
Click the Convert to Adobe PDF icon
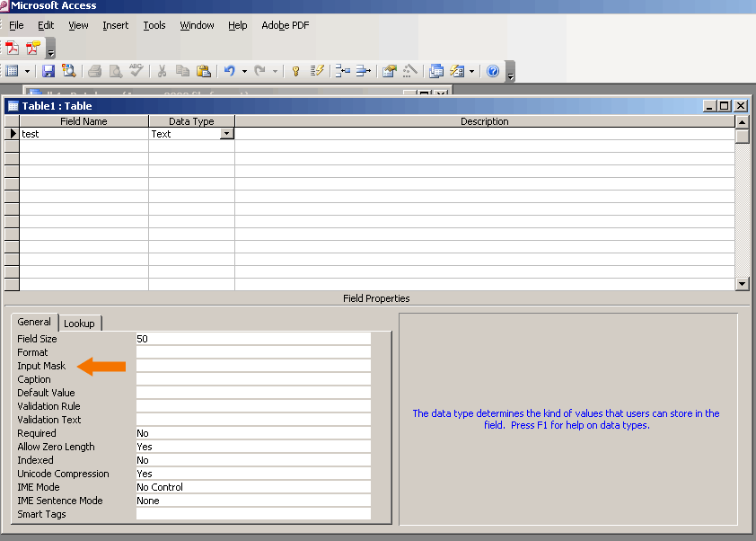[x=13, y=49]
